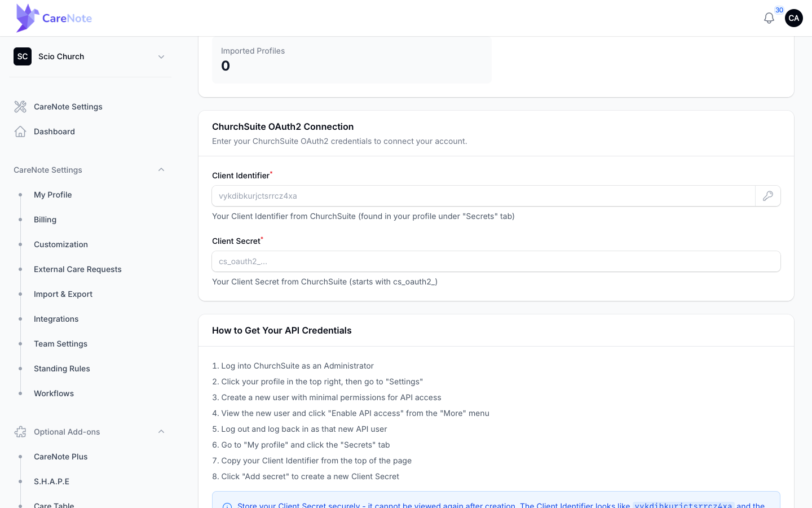Focus the Client Secret input field
Image resolution: width=812 pixels, height=508 pixels.
pos(496,261)
